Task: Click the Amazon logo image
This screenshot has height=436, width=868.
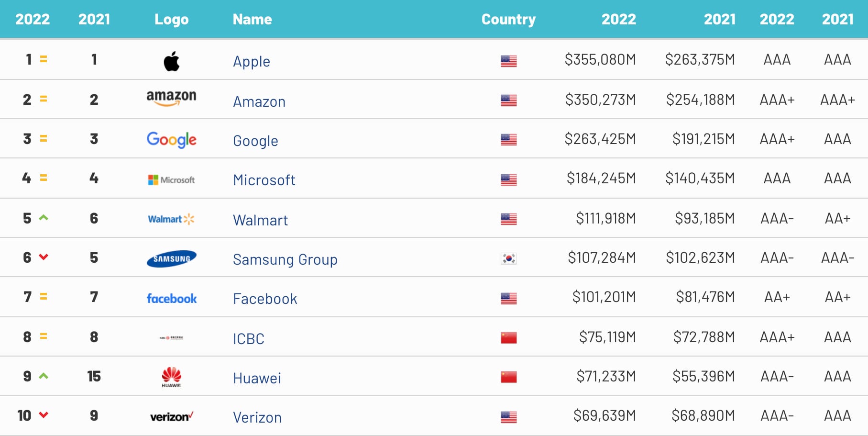Action: (171, 98)
